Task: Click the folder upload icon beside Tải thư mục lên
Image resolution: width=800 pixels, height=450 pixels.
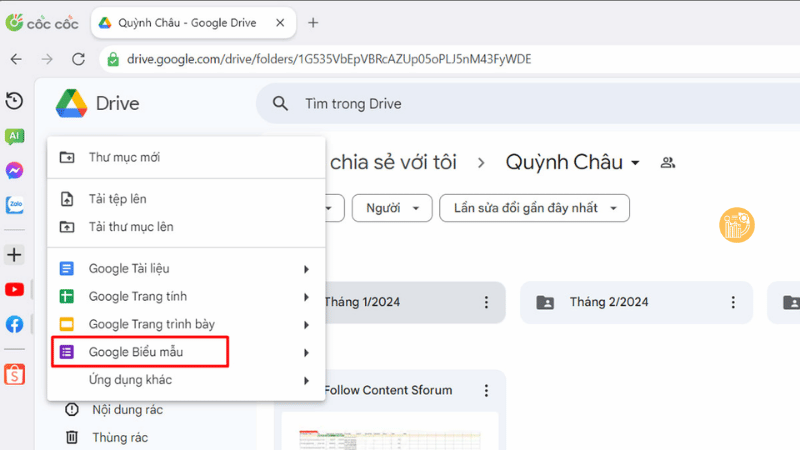Action: click(67, 227)
